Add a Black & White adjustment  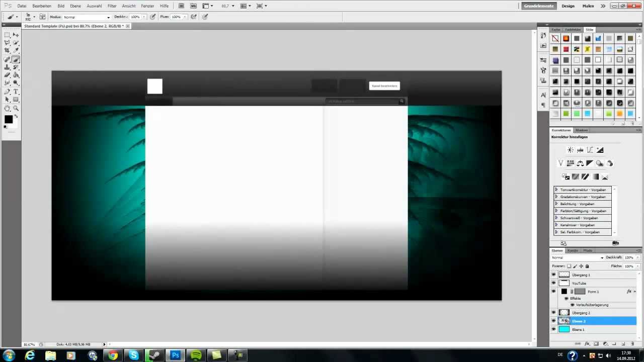click(x=590, y=163)
